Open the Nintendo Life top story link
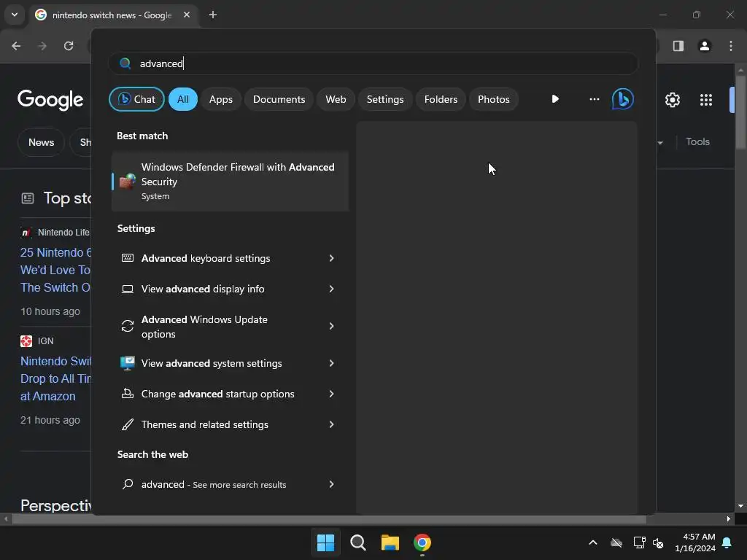This screenshot has width=747, height=560. pyautogui.click(x=55, y=270)
